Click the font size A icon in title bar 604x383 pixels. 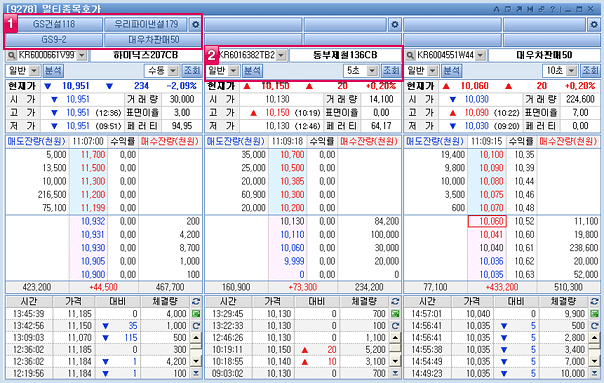click(x=497, y=9)
